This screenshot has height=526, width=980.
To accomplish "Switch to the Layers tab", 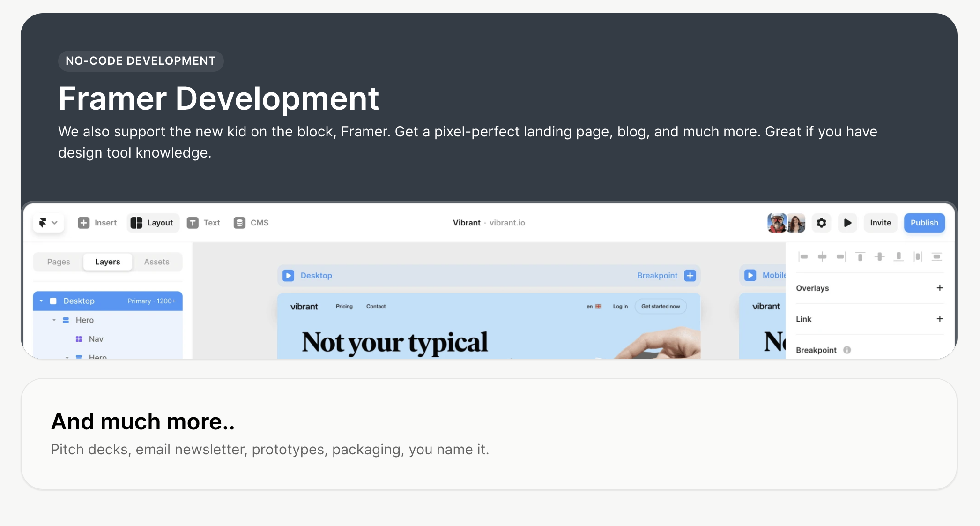I will [108, 262].
